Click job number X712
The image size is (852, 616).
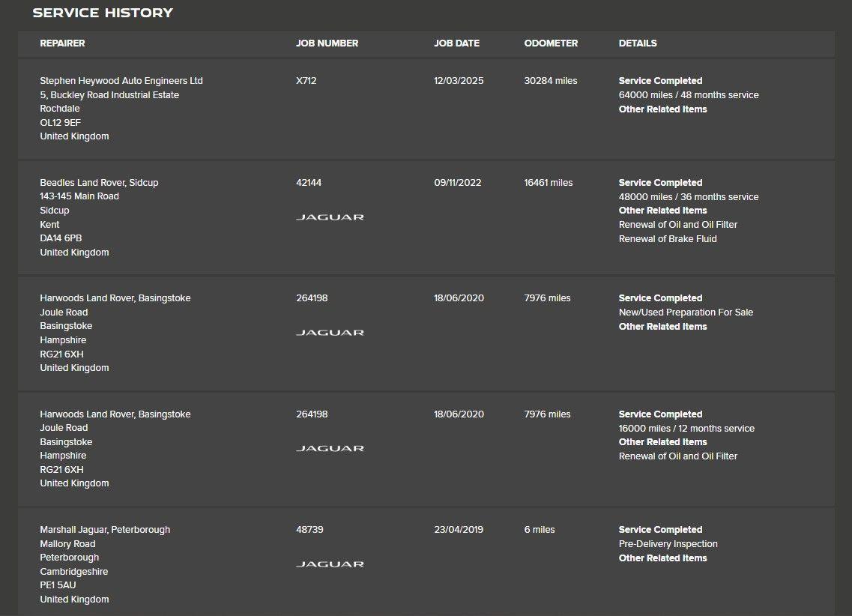click(x=306, y=80)
